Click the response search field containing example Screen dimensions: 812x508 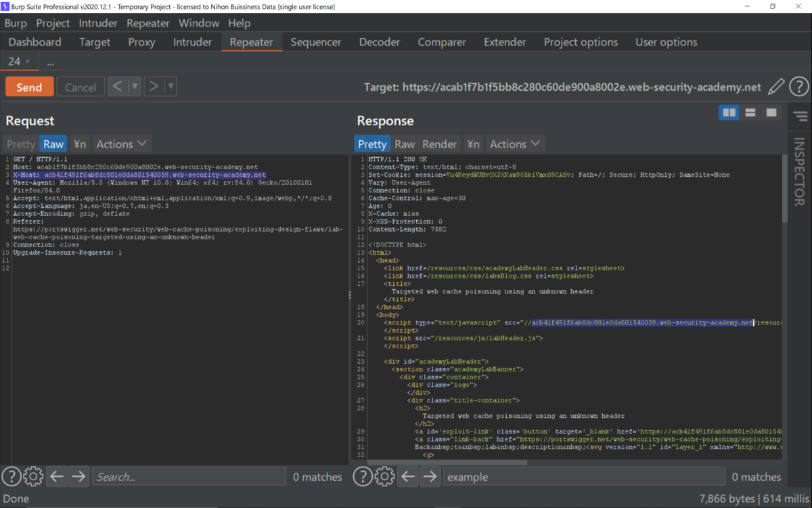584,477
